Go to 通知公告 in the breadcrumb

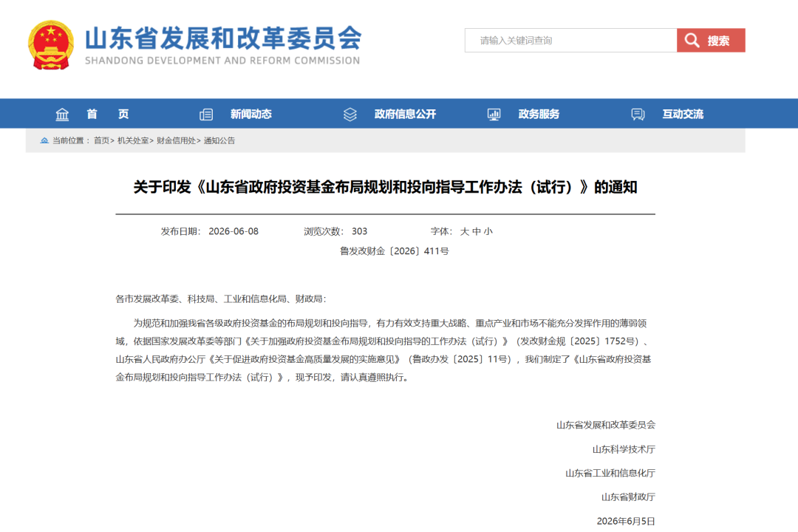click(219, 140)
